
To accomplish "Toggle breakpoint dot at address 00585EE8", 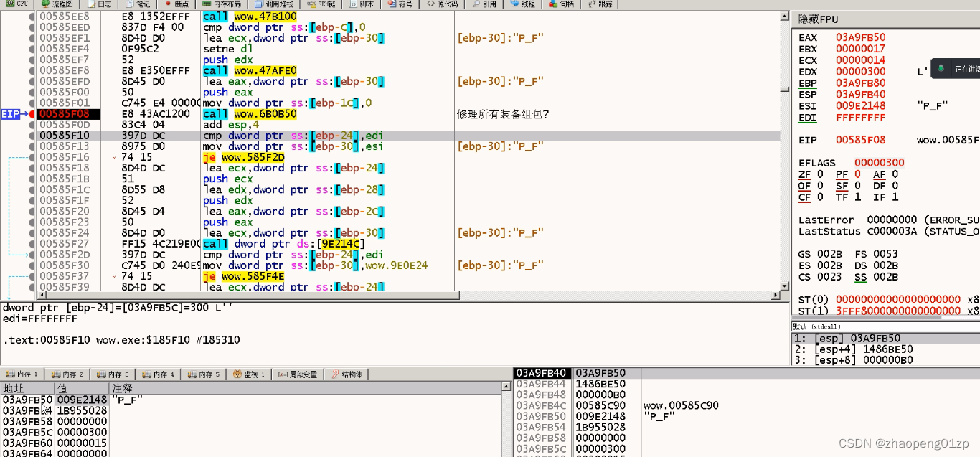I will coord(32,17).
